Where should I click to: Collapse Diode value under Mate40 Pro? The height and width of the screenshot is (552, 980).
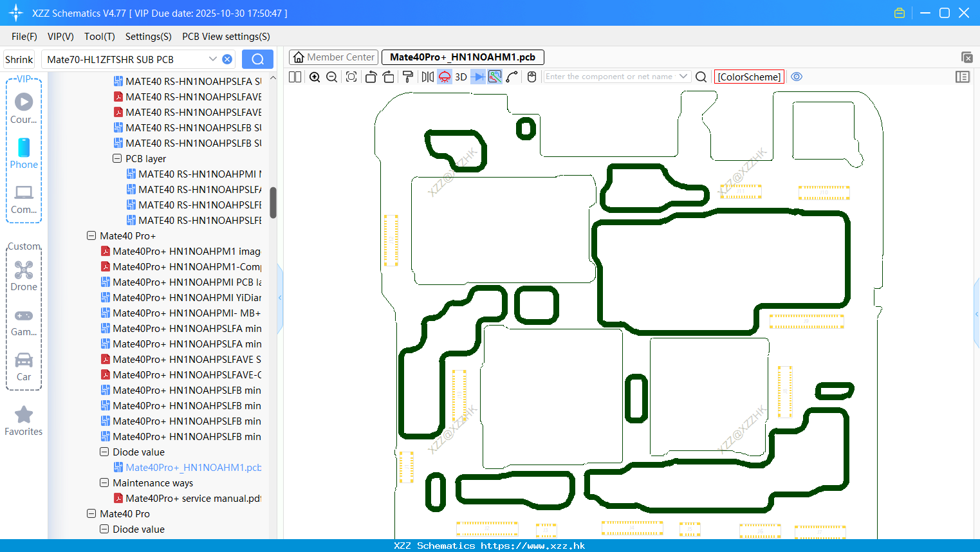pos(104,529)
